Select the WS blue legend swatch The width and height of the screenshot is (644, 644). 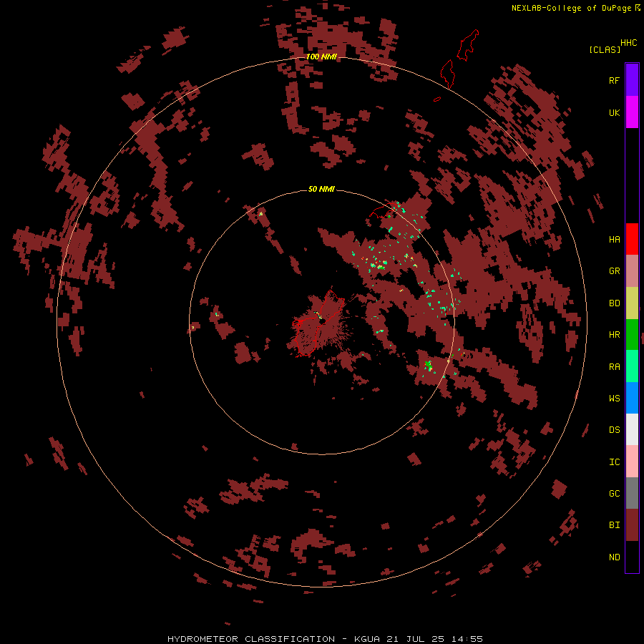632,398
